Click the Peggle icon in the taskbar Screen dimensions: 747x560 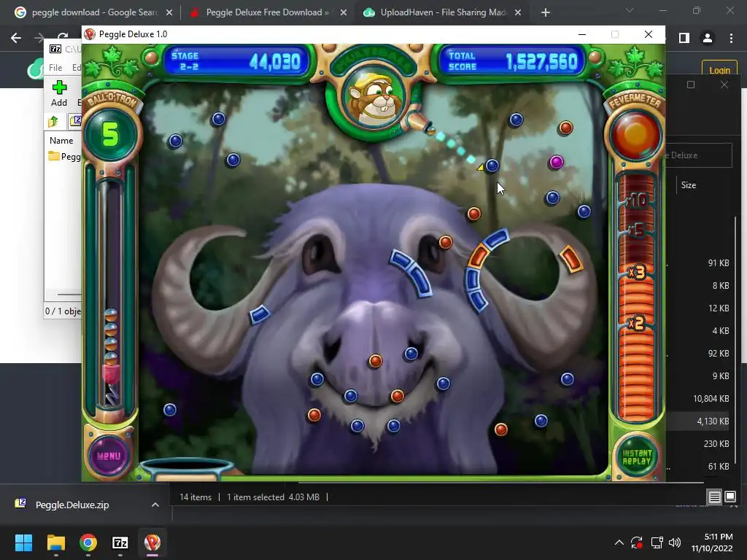coord(152,542)
